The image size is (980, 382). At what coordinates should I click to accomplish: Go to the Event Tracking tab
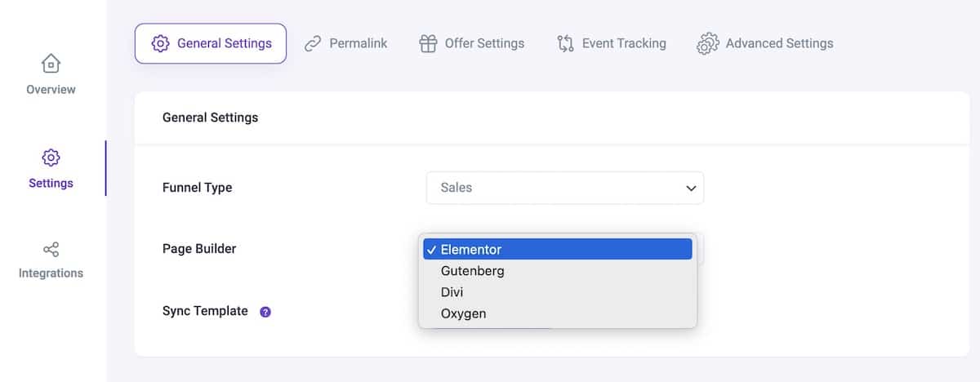click(612, 43)
